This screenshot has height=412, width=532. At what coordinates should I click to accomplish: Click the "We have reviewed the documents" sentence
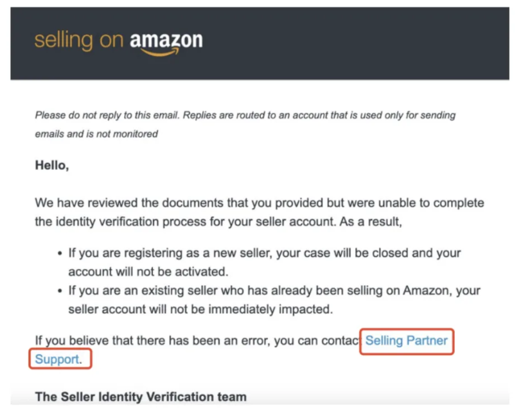pyautogui.click(x=260, y=203)
